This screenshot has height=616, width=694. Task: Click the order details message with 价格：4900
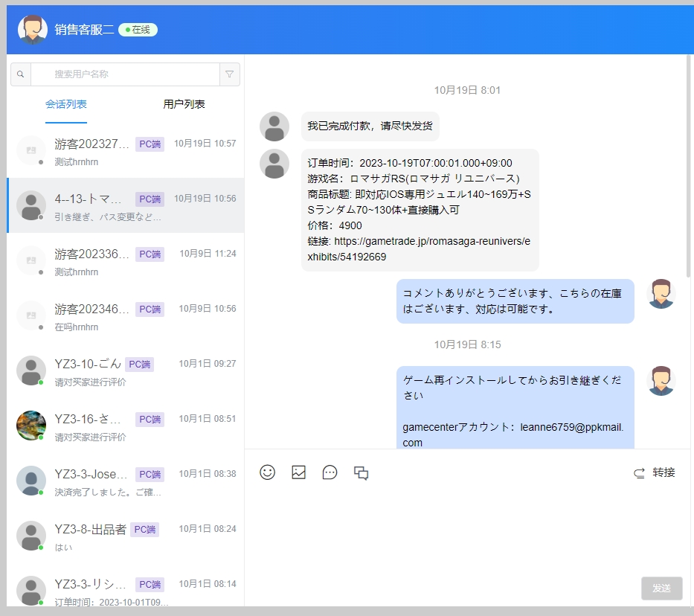click(x=420, y=210)
